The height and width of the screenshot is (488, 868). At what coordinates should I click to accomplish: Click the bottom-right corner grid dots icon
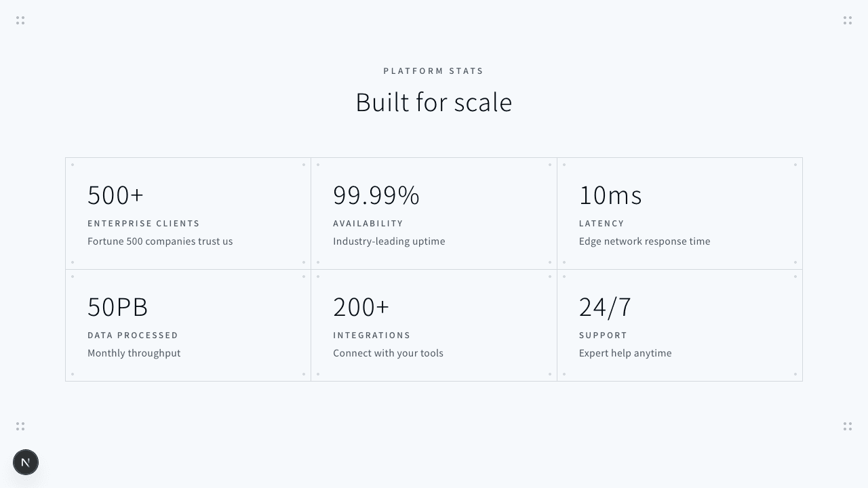pos(848,426)
